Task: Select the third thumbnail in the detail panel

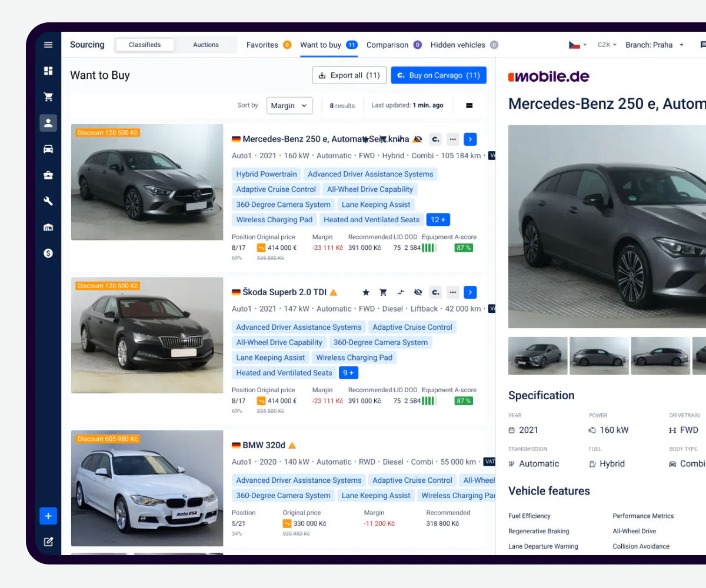Action: pos(661,356)
